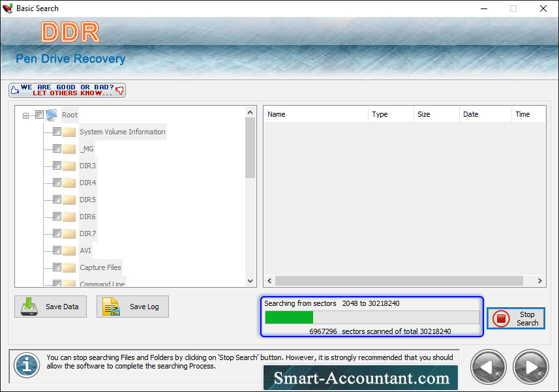Image resolution: width=559 pixels, height=392 pixels.
Task: Go forward with the right arrow button
Action: [531, 367]
